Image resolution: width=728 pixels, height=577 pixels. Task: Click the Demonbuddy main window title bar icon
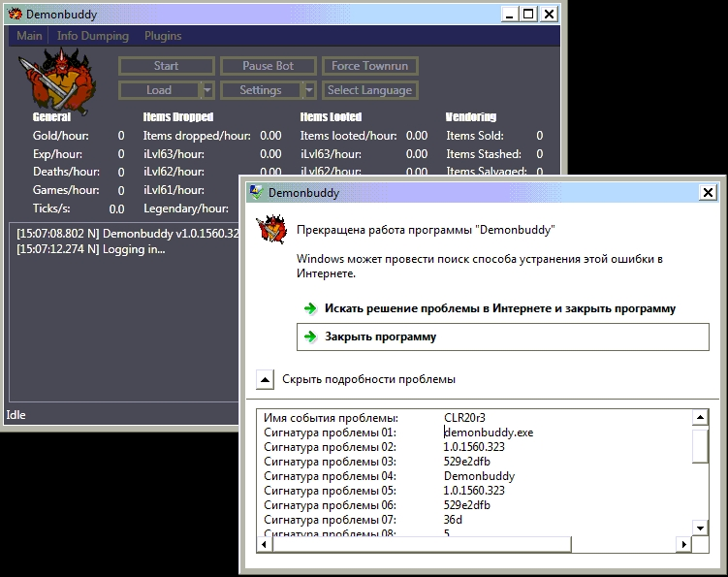coord(13,15)
